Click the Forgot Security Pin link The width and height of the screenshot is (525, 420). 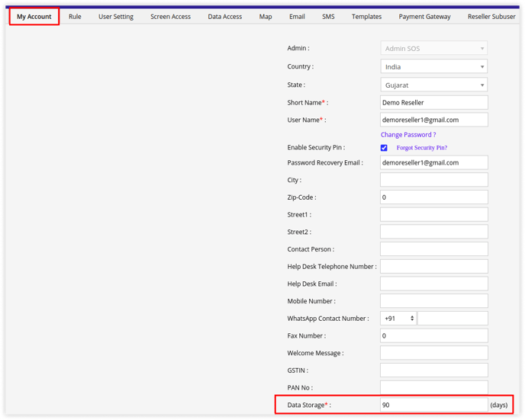coord(421,148)
